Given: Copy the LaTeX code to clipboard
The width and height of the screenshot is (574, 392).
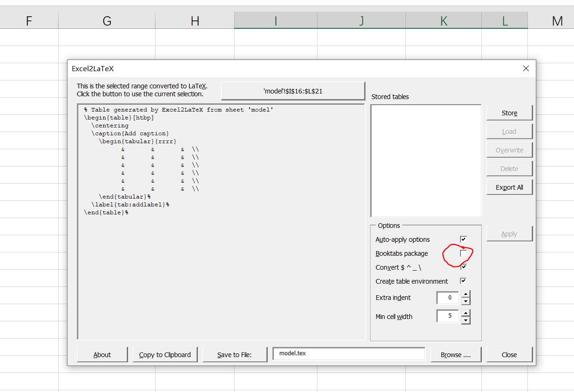Looking at the screenshot, I should coord(165,354).
